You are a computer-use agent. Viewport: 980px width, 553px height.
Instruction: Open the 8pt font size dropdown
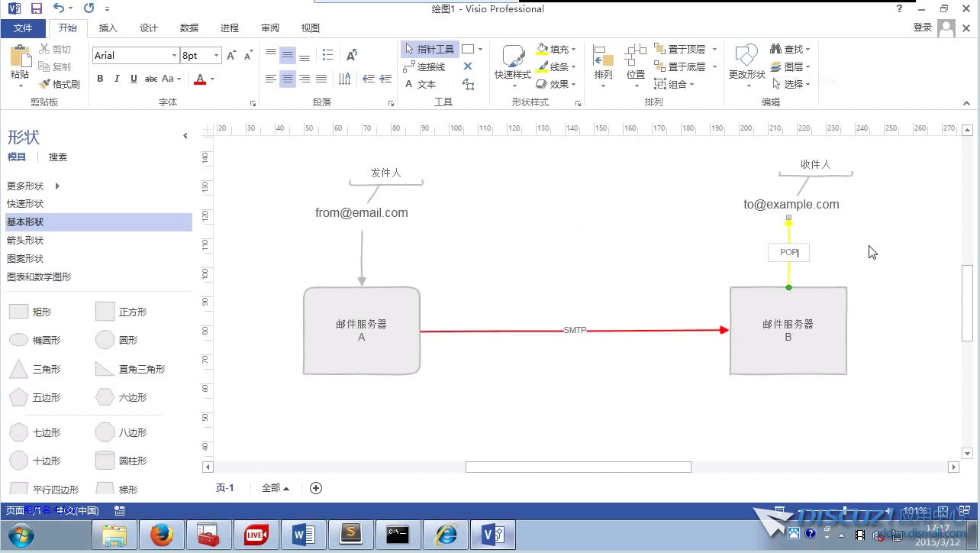coord(217,56)
